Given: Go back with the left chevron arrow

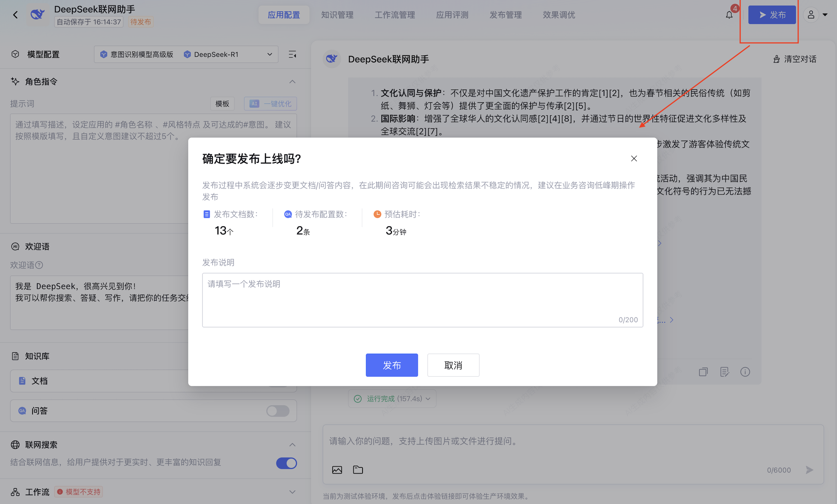Looking at the screenshot, I should pyautogui.click(x=15, y=15).
